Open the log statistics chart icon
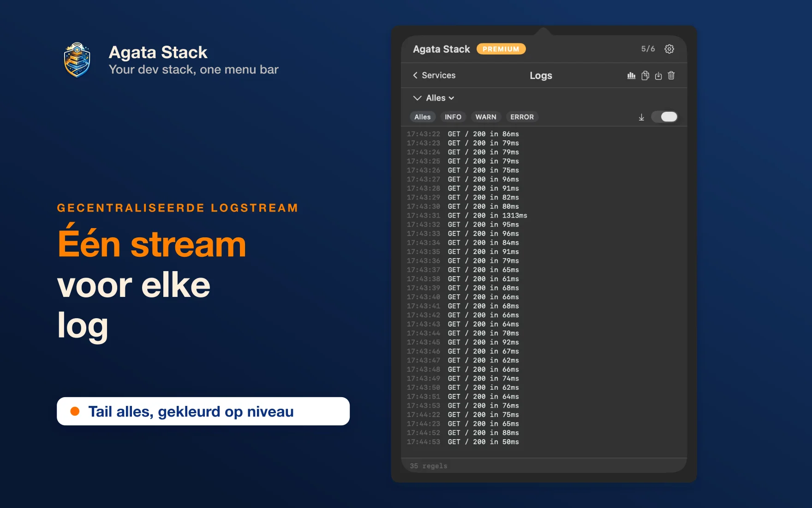Screen dimensions: 812x508 pyautogui.click(x=631, y=75)
